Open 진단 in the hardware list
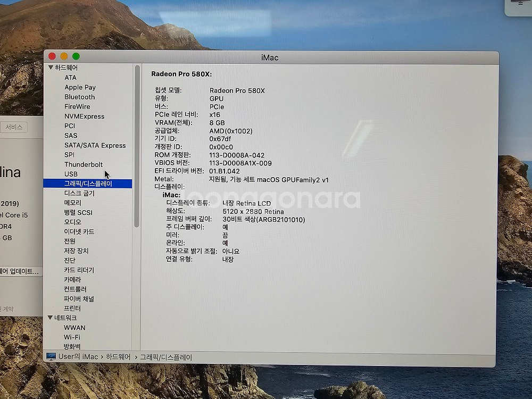Image resolution: width=532 pixels, height=399 pixels. pyautogui.click(x=70, y=260)
